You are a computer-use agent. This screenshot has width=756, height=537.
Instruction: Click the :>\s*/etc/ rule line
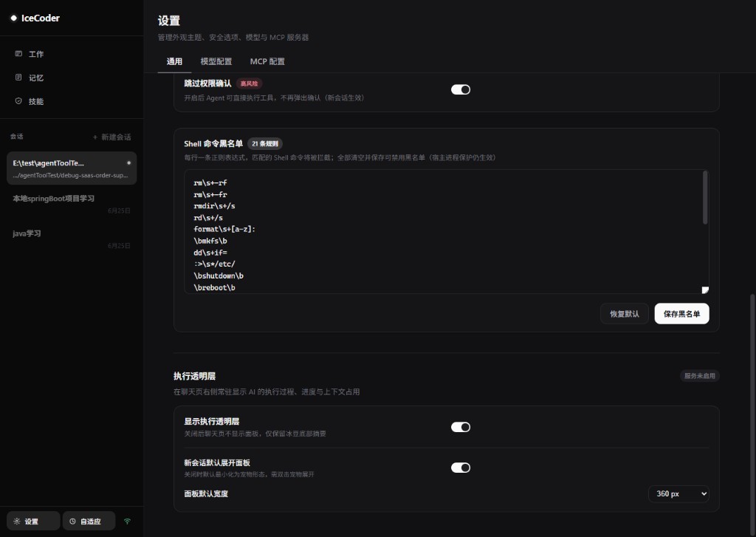pos(215,264)
